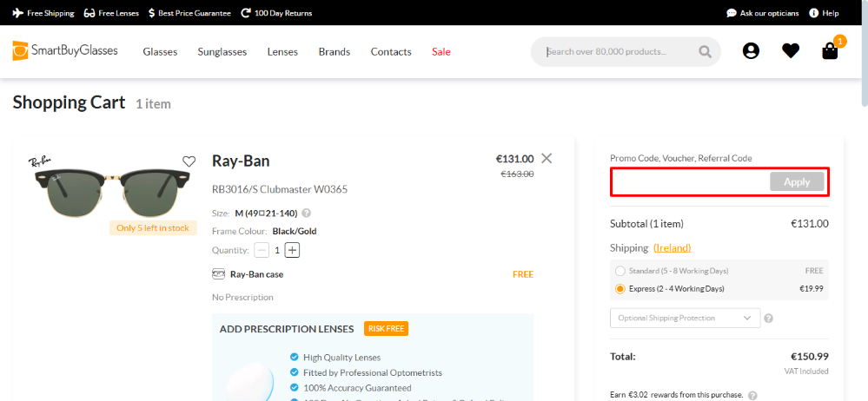The height and width of the screenshot is (401, 868).
Task: Click Ask our opticians link text
Action: pyautogui.click(x=770, y=13)
